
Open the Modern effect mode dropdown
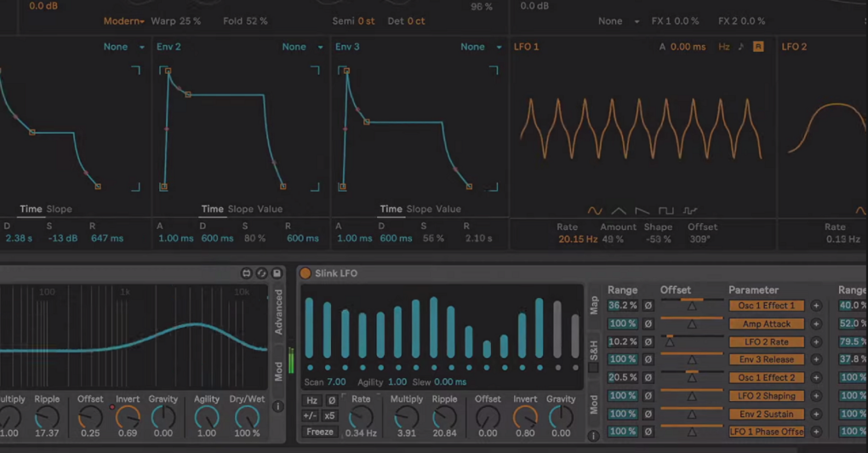124,21
